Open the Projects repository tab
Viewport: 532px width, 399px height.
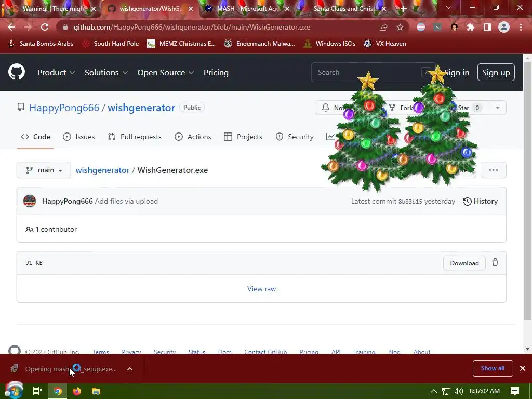(x=243, y=137)
